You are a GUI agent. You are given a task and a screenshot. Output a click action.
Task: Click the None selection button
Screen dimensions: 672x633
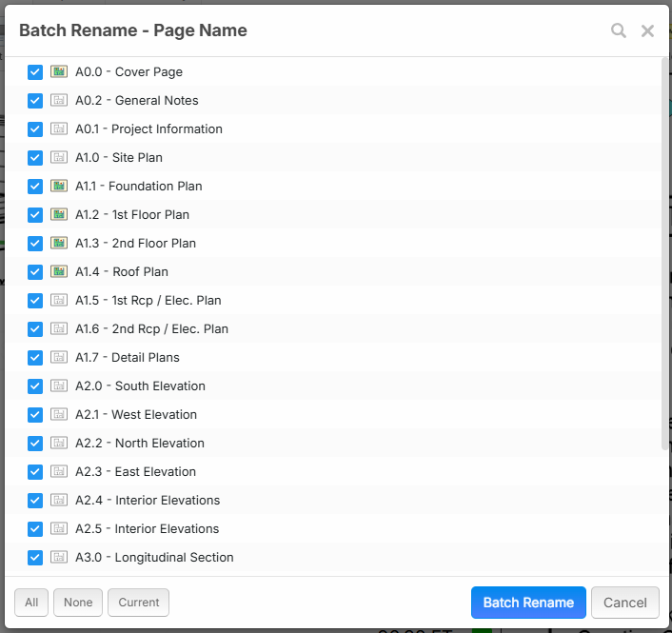[78, 603]
